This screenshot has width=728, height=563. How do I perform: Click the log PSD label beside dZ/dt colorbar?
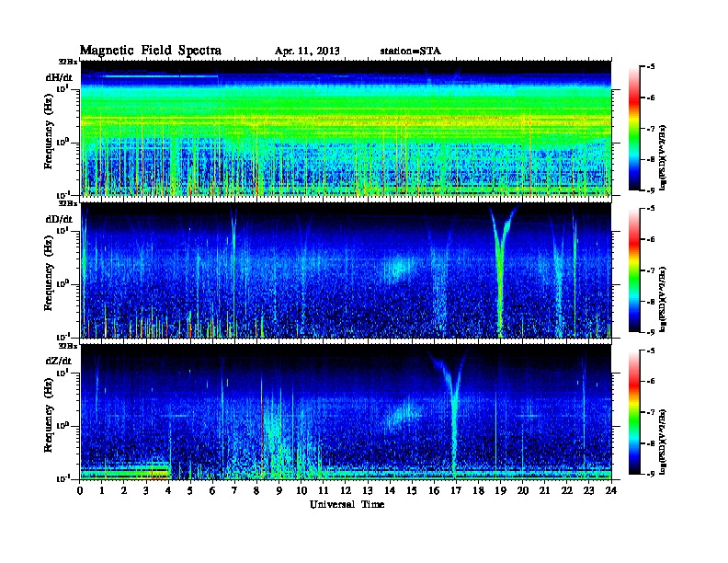point(663,442)
